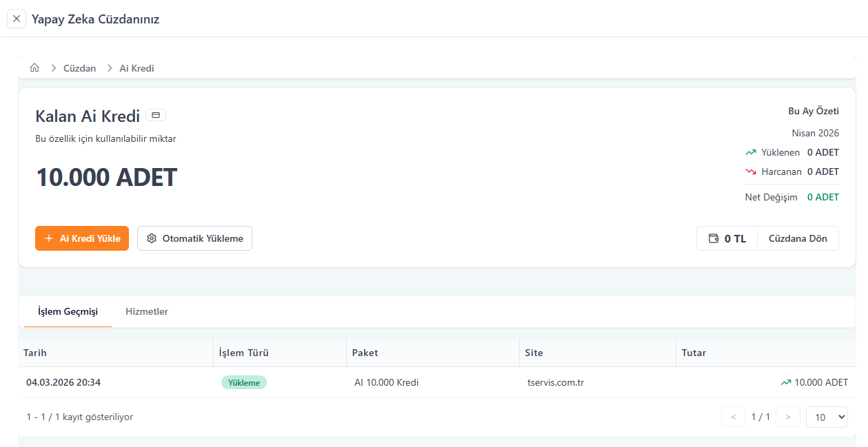
Task: Click the trend icon beside 10.000 ADET amount
Action: (x=785, y=382)
